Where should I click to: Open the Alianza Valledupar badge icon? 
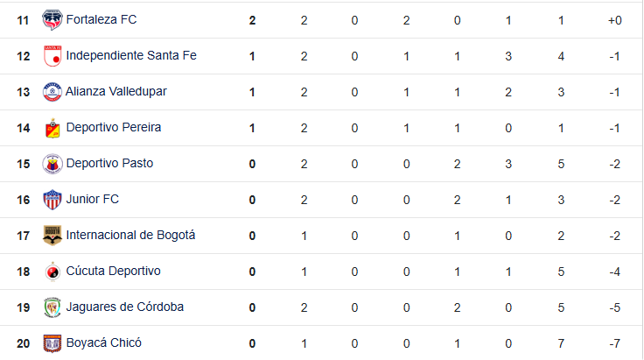coord(52,92)
